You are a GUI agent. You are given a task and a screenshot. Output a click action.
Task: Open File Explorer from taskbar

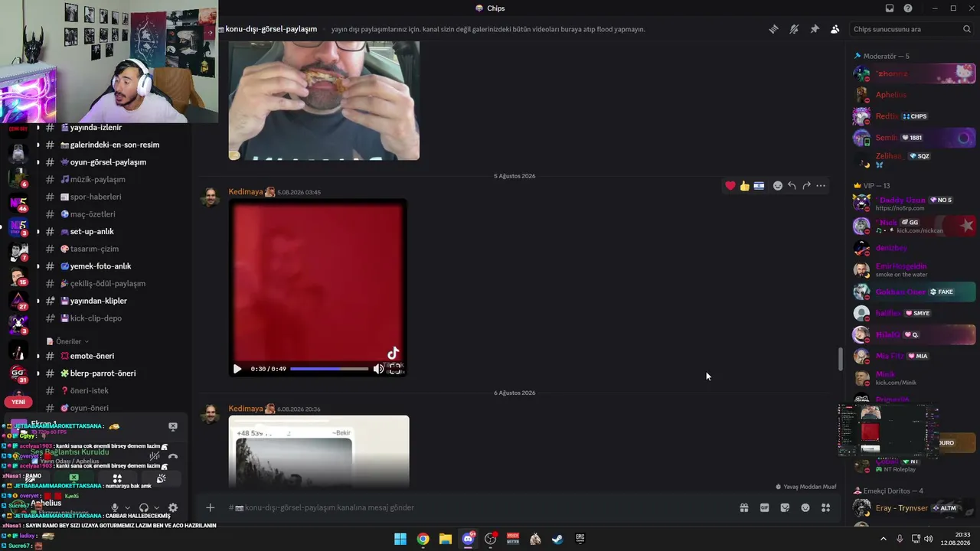446,539
